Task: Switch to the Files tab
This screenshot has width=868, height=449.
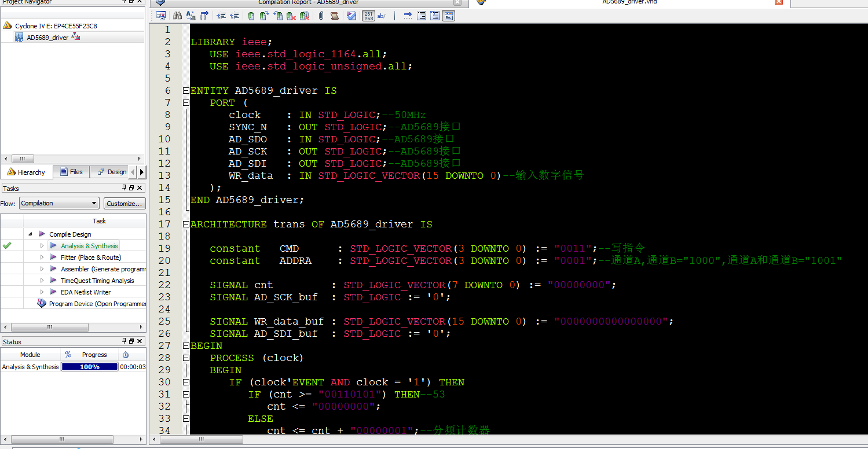Action: coord(72,172)
